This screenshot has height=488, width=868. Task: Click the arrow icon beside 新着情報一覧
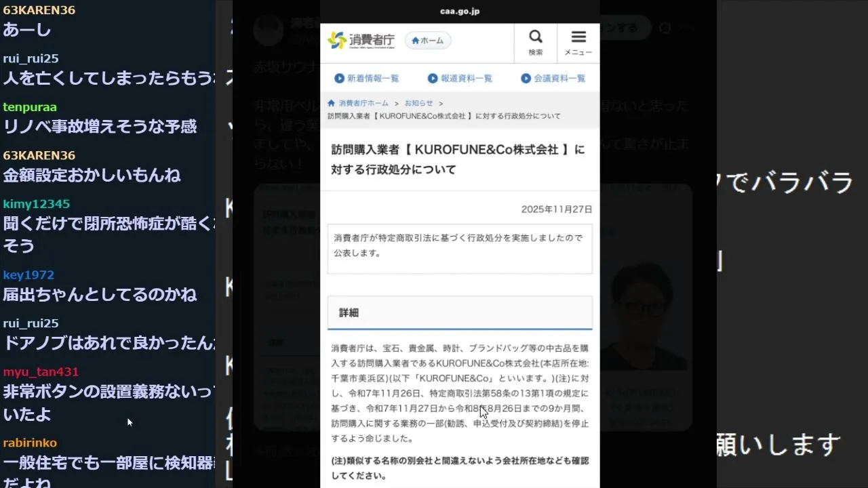(x=339, y=79)
